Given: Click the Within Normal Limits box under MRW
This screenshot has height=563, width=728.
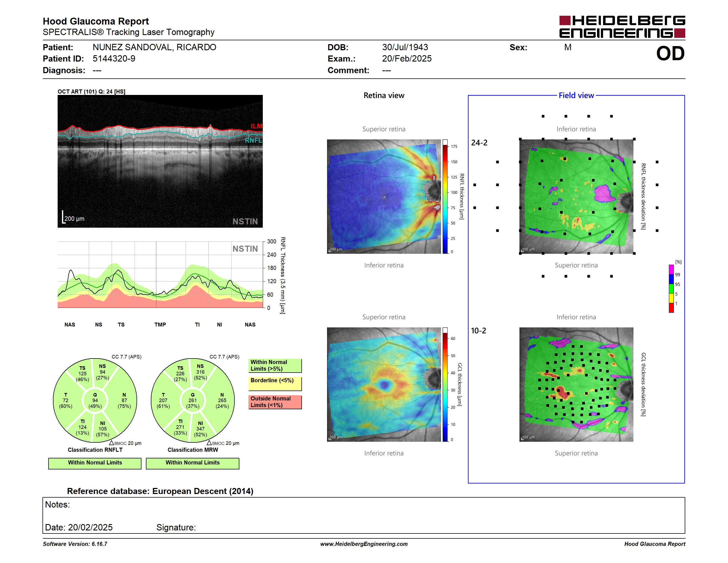Looking at the screenshot, I should (193, 463).
